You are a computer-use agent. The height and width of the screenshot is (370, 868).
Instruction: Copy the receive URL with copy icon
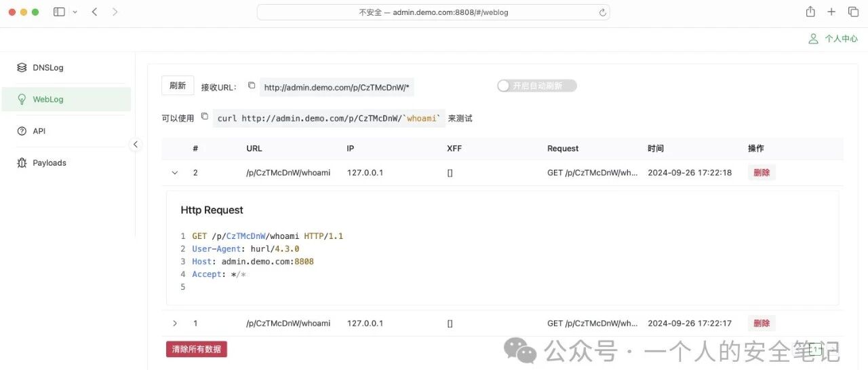(x=252, y=86)
